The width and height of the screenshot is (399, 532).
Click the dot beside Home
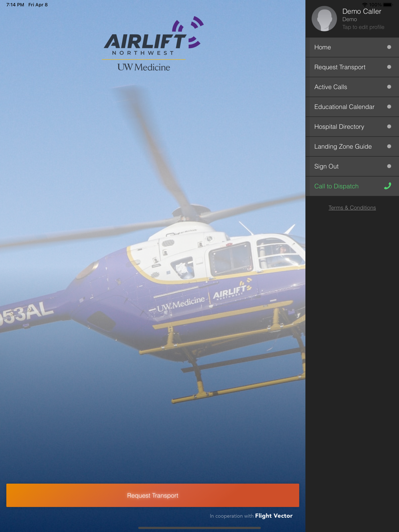pyautogui.click(x=389, y=47)
